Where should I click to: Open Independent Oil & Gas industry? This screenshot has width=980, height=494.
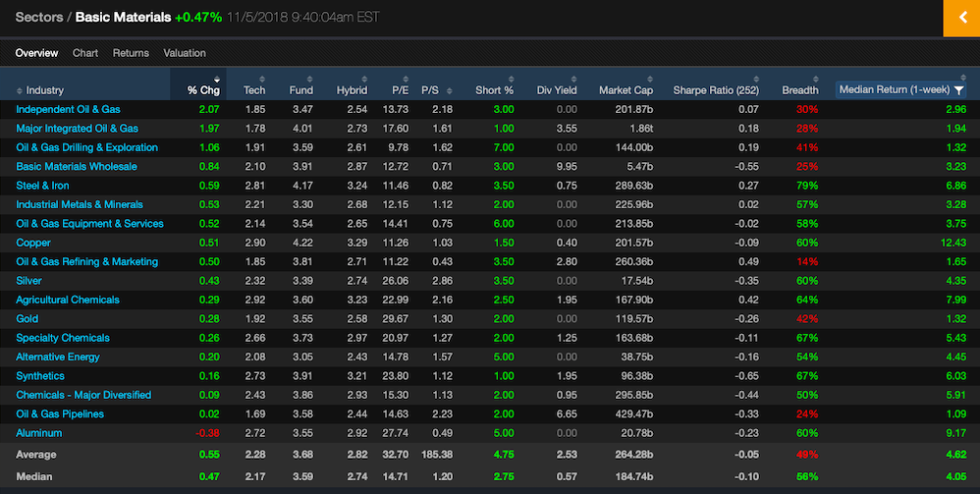point(68,109)
